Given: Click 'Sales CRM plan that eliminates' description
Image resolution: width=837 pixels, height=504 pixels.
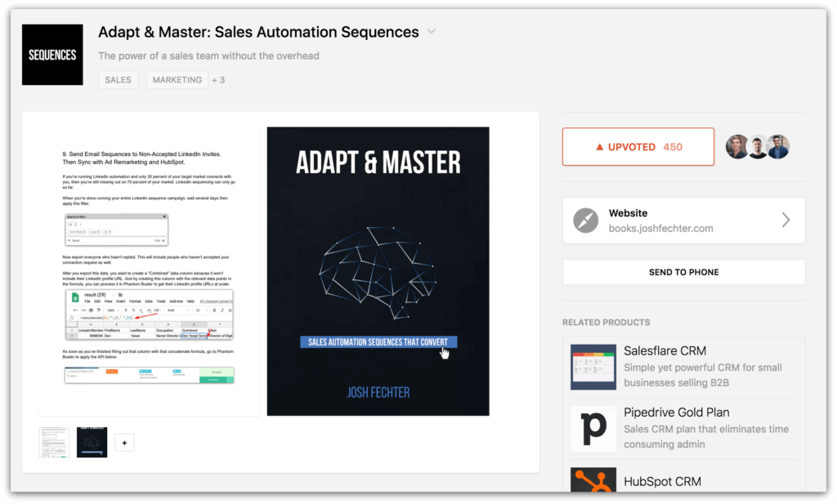Looking at the screenshot, I should (x=706, y=437).
